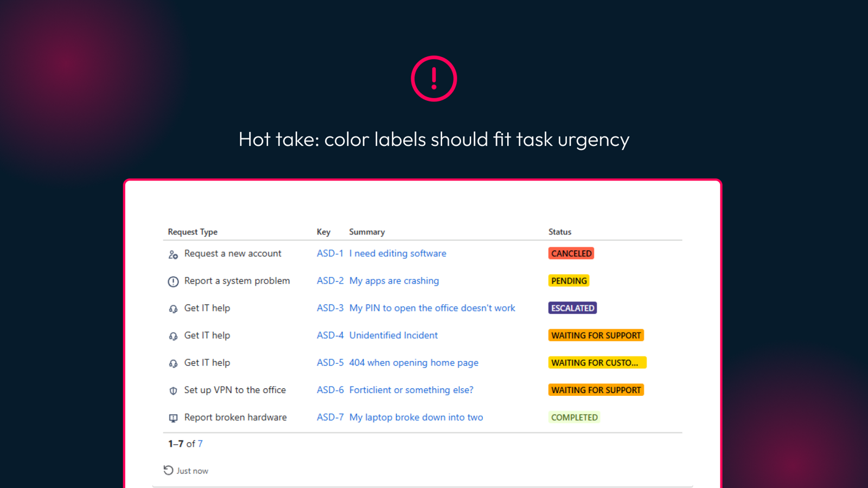Screen dimensions: 868x488
Task: Click 'Set up VPN to the office'
Action: point(235,390)
